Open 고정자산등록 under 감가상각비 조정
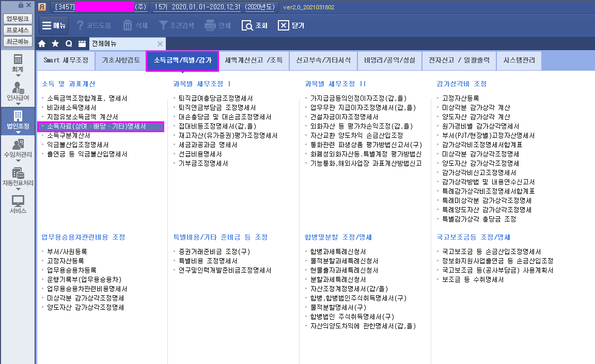 461,98
